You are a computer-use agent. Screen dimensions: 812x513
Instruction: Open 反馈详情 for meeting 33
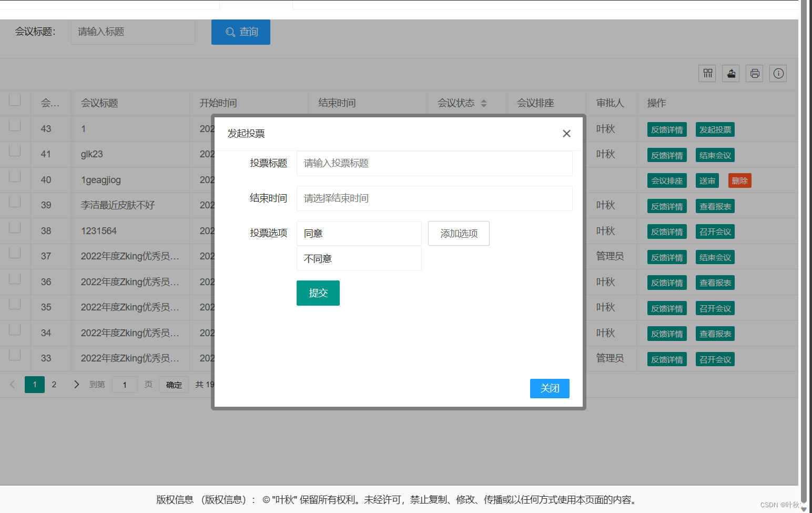[667, 359]
